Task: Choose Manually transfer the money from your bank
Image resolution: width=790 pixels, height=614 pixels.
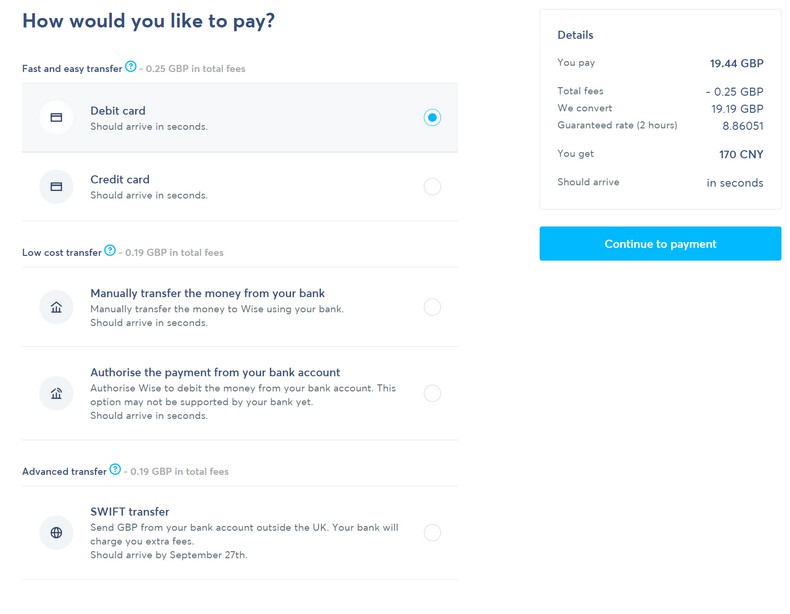Action: pos(207,293)
